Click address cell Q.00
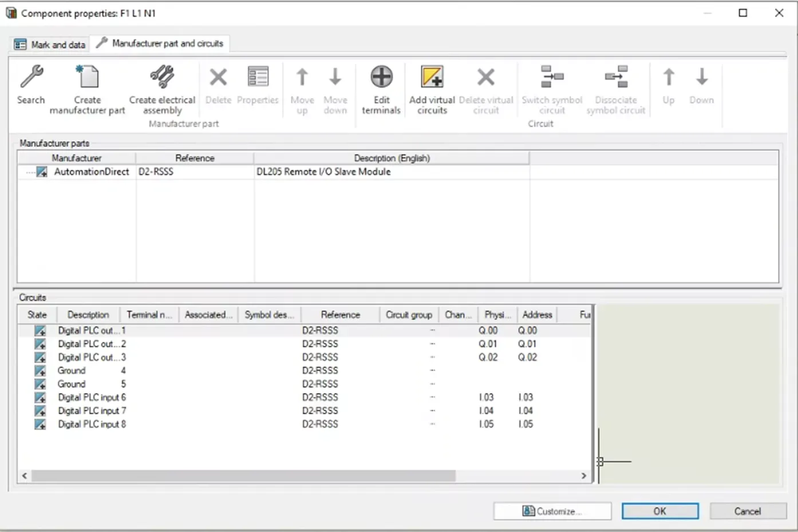 coord(527,331)
